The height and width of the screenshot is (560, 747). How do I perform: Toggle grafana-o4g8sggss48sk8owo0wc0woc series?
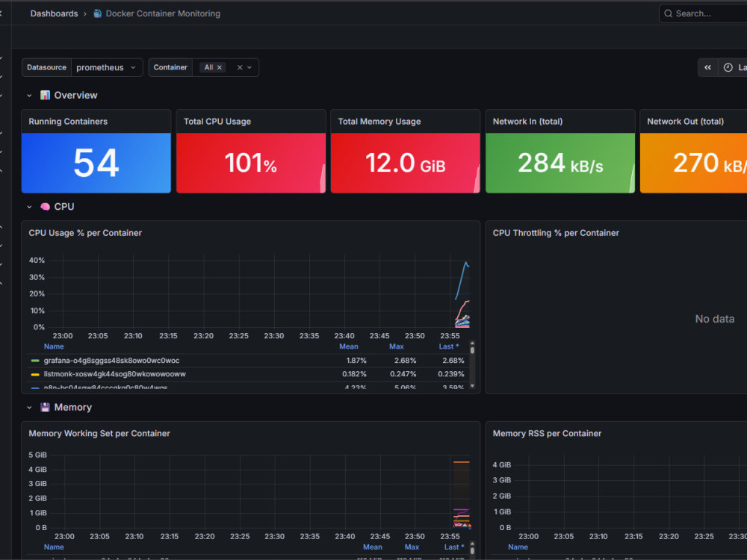[x=111, y=361]
